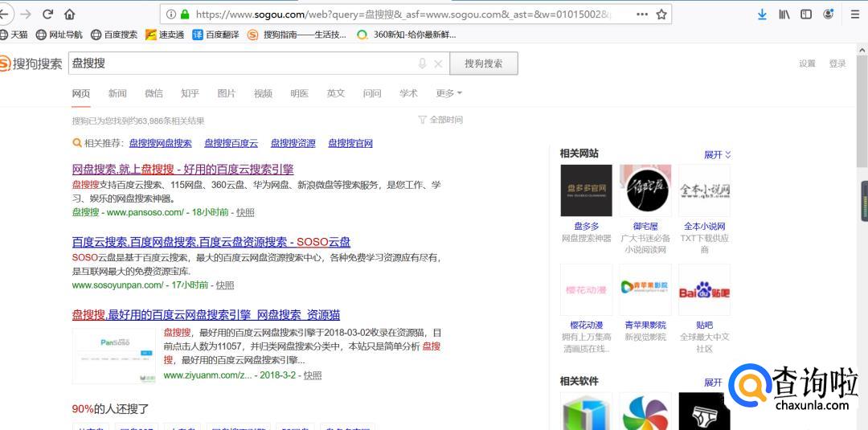Go to the browser home page
Image resolution: width=868 pixels, height=430 pixels.
click(x=70, y=14)
